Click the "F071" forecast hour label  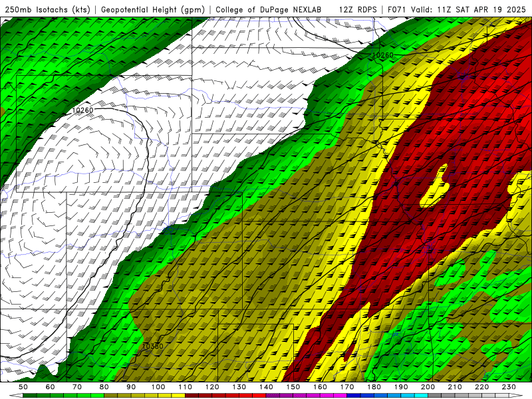point(397,9)
